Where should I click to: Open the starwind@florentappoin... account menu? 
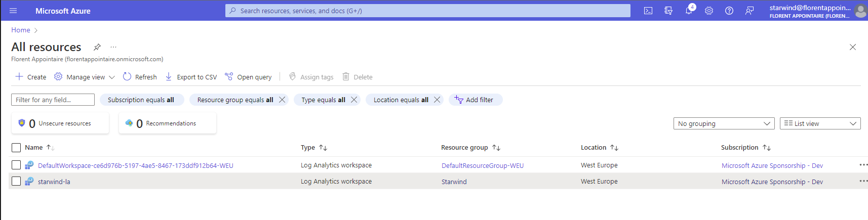(809, 11)
